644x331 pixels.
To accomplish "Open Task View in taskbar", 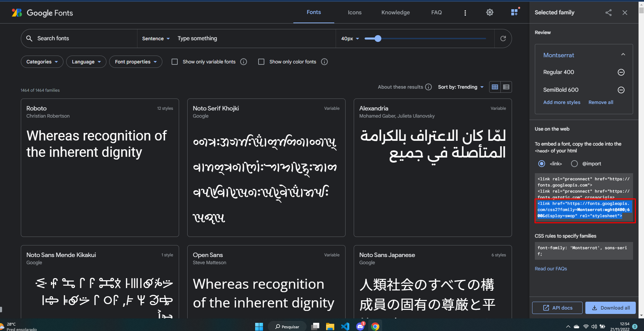I will [x=316, y=327].
